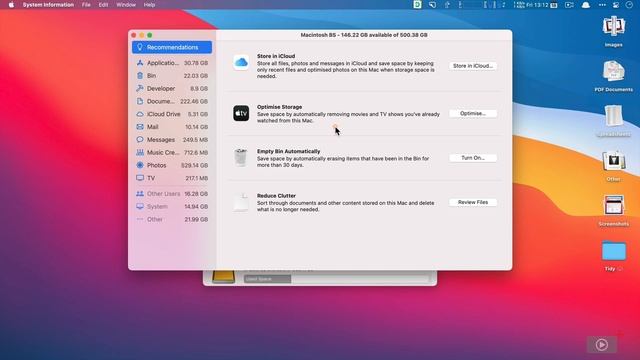Viewport: 640px width, 360px height.
Task: Select the Recommendations lightbulb item
Action: click(172, 47)
